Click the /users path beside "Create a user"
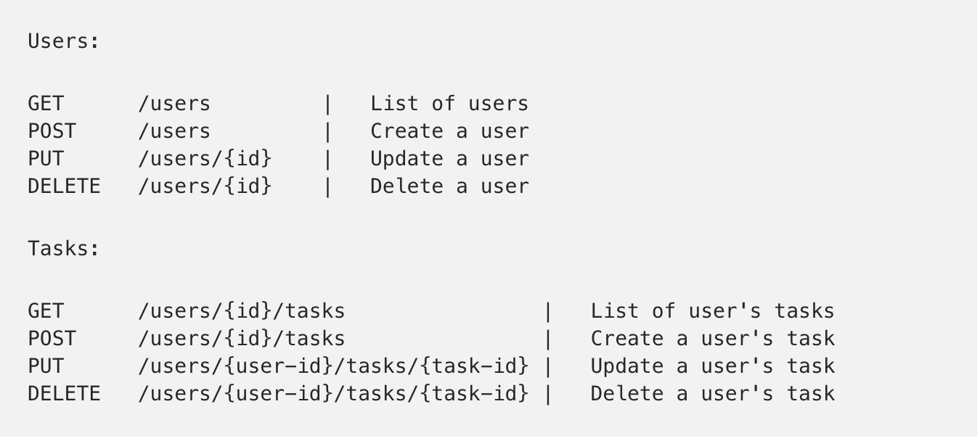 pyautogui.click(x=174, y=131)
